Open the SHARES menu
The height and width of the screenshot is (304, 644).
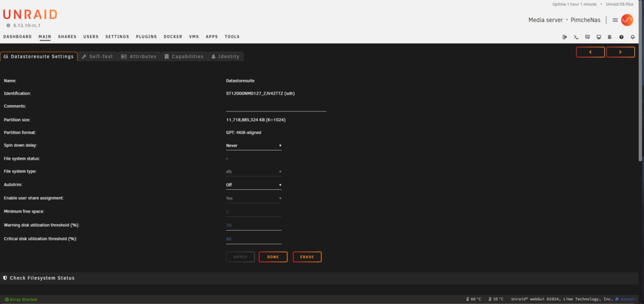tap(67, 37)
